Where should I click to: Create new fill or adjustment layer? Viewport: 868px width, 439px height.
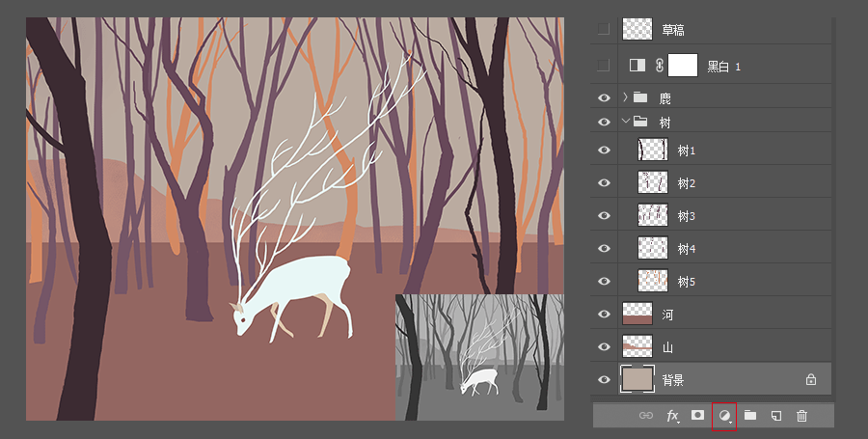723,416
